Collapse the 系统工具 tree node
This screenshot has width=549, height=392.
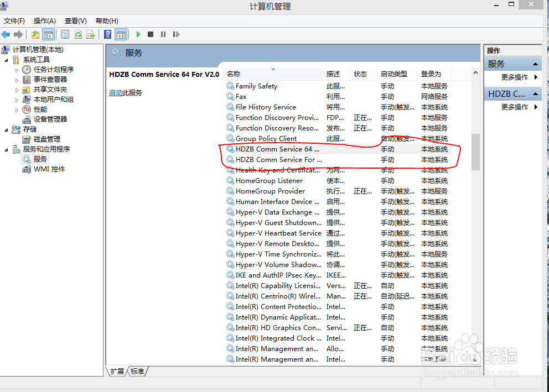point(6,60)
